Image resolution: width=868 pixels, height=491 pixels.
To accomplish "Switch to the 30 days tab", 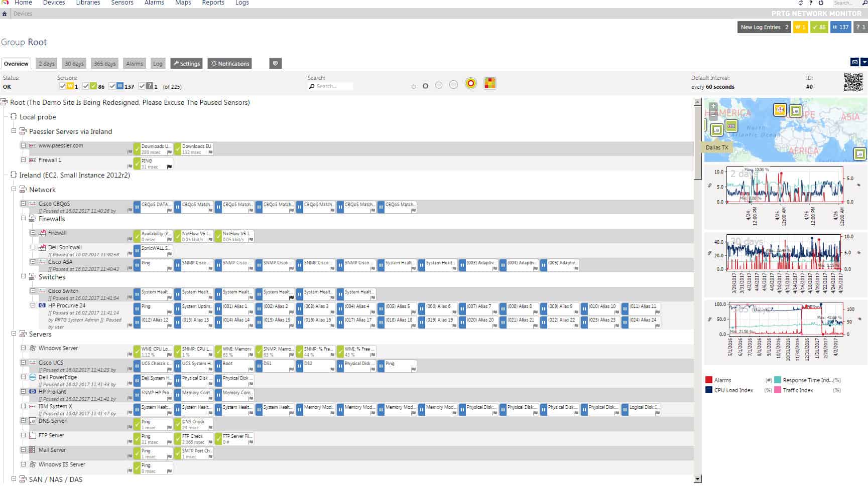I will [x=74, y=63].
